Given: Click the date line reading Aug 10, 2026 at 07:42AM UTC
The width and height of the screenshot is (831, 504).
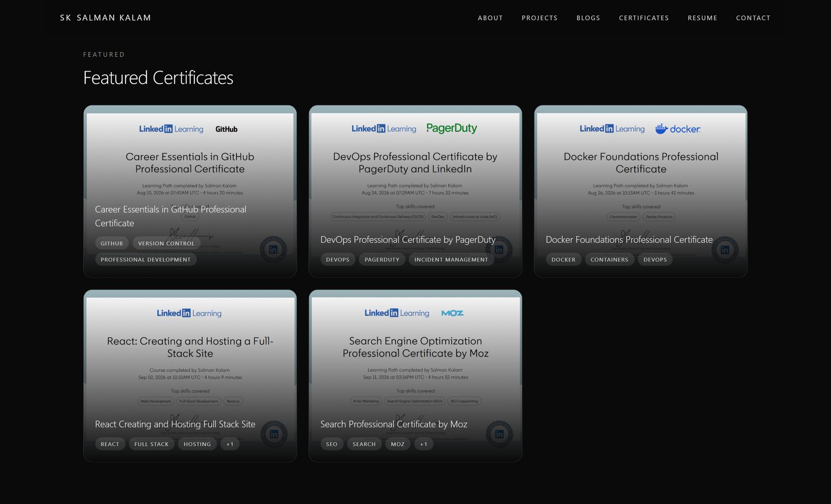Looking at the screenshot, I should coord(190,193).
